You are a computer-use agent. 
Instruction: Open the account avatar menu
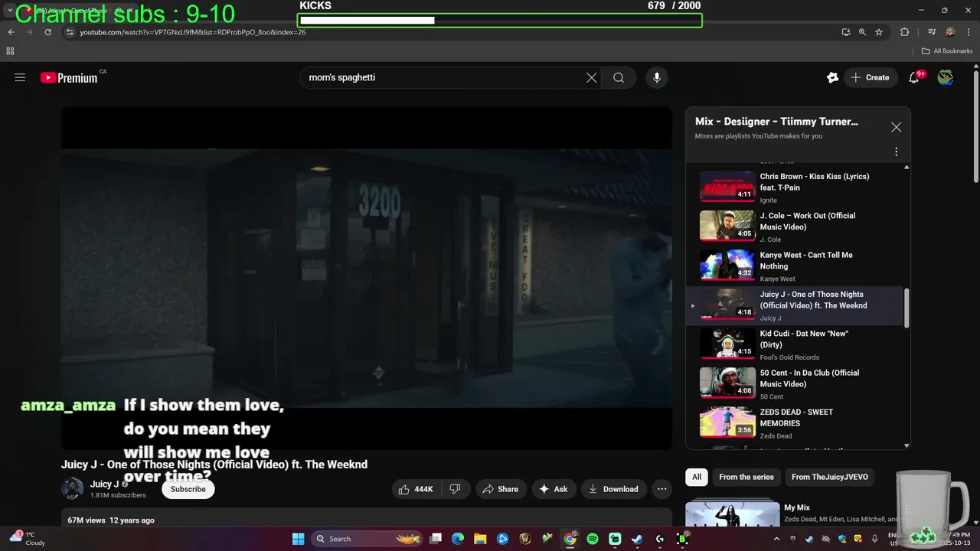[x=946, y=77]
